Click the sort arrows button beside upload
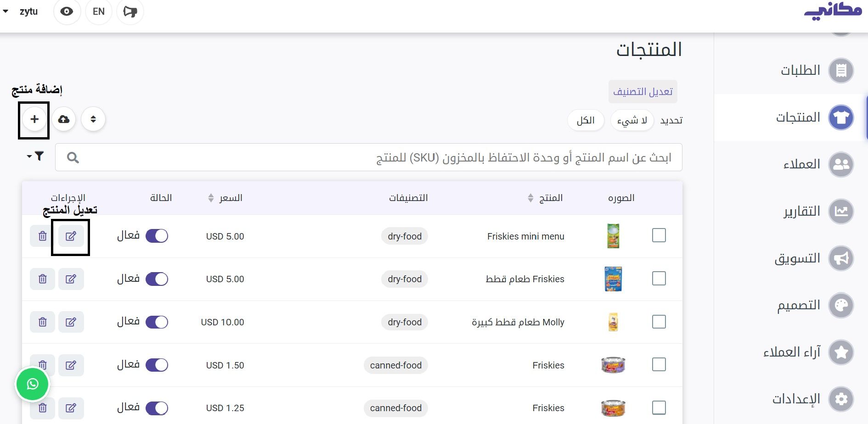Viewport: 868px width, 424px height. [93, 119]
